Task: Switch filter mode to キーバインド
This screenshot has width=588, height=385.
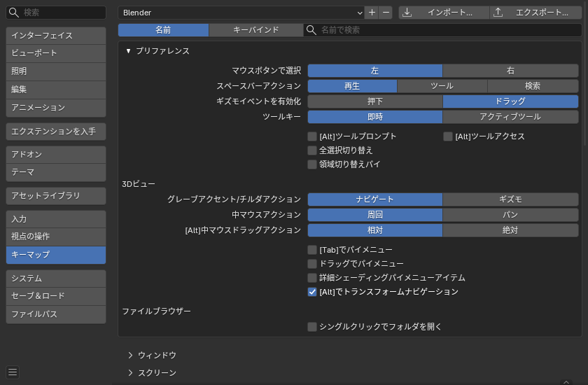Action: (256, 30)
